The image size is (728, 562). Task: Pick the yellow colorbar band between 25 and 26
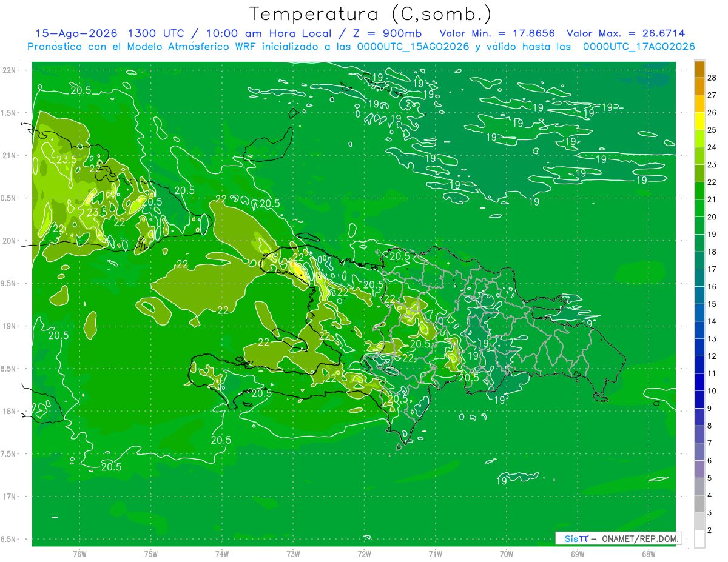click(x=699, y=121)
